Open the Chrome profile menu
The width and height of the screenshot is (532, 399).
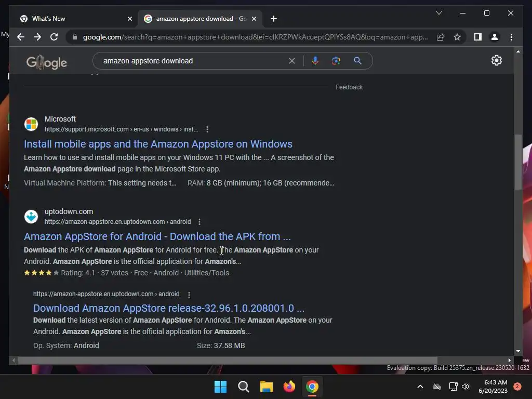tap(495, 37)
